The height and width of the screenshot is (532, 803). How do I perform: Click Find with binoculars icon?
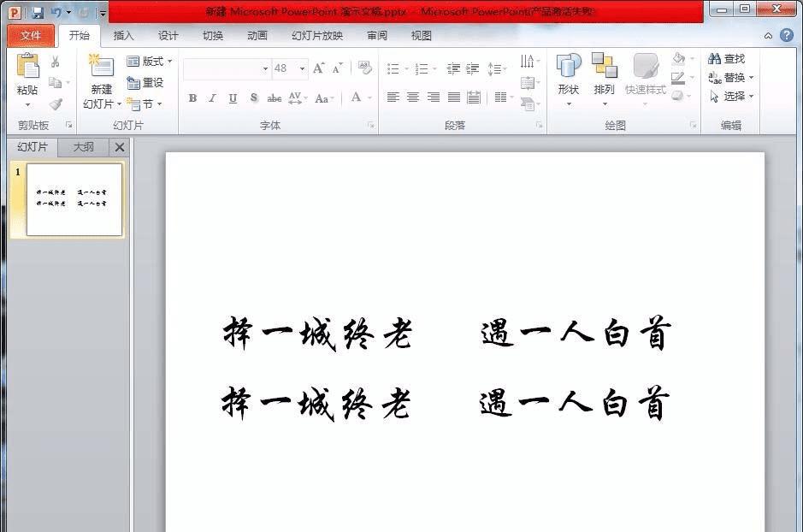(727, 59)
